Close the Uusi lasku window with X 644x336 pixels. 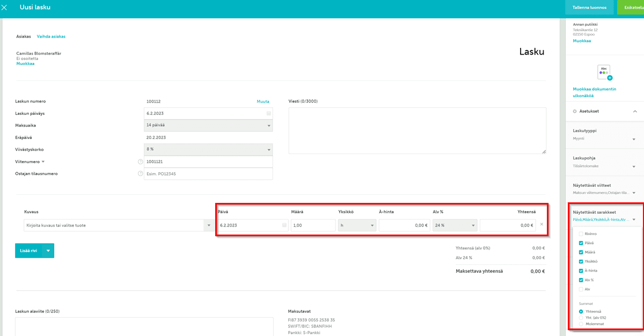(5, 8)
